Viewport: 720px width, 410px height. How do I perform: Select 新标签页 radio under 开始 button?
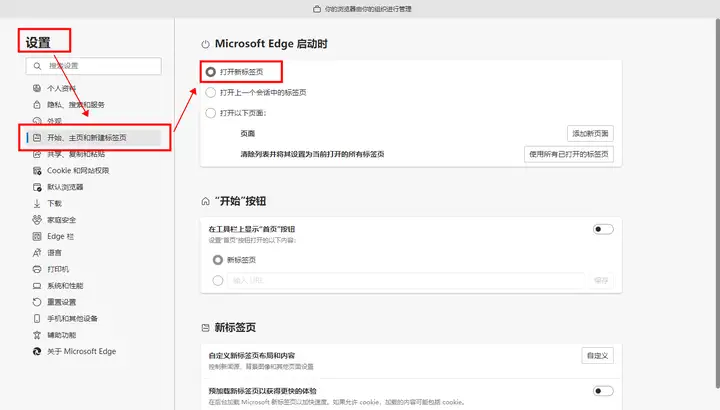coord(218,260)
